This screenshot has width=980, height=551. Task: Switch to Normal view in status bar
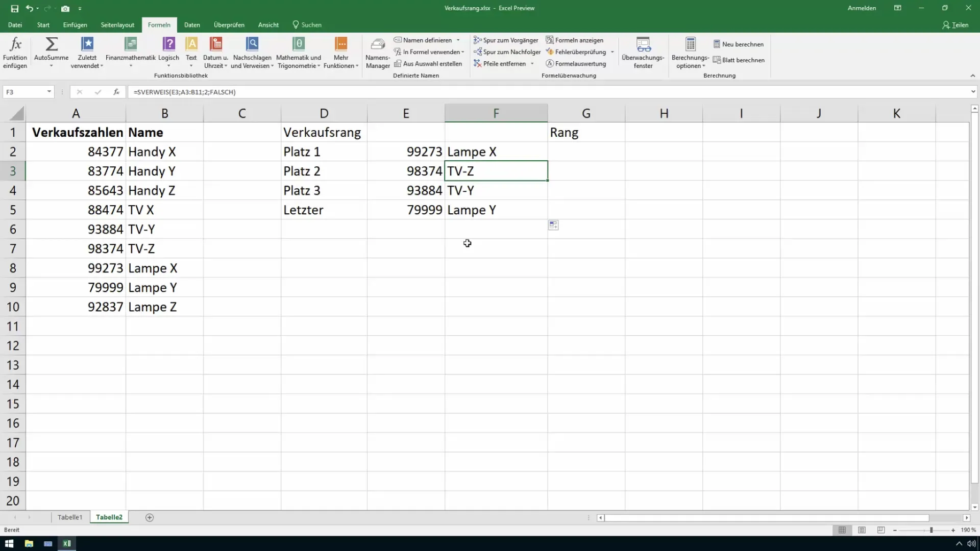pos(842,530)
